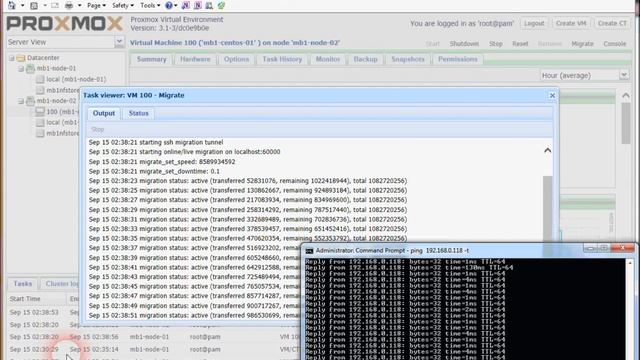
Task: Click storage icon beside local (mb1-node-01)
Action: 40,79
